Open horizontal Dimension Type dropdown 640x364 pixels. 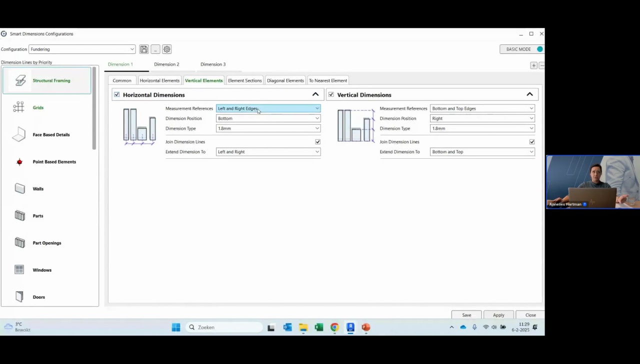tap(268, 128)
